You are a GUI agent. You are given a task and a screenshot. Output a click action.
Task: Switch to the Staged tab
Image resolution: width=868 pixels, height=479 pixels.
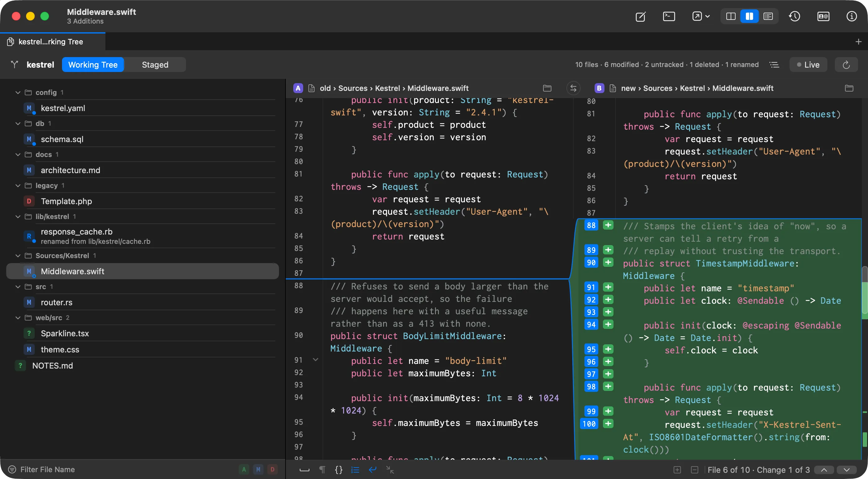click(155, 65)
